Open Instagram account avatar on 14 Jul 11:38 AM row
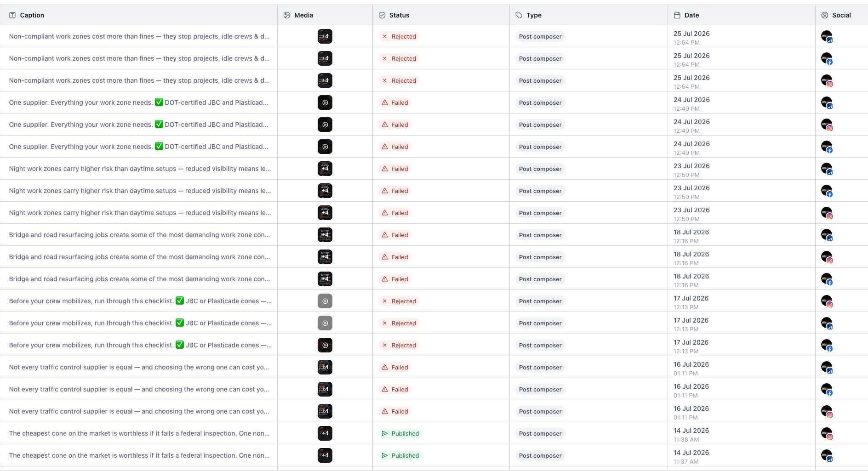 pyautogui.click(x=827, y=433)
